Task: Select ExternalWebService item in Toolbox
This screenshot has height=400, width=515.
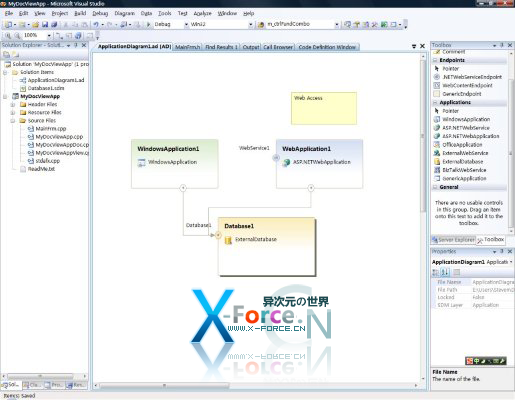Action: pos(465,153)
